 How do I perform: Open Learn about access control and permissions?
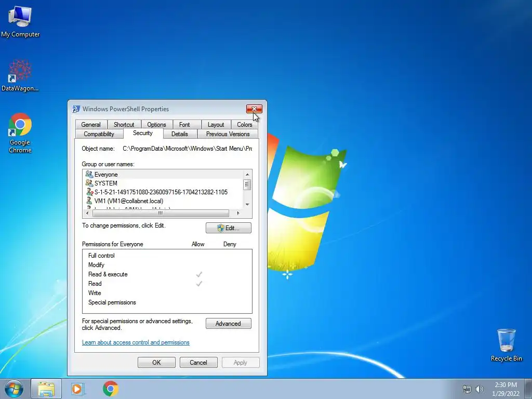point(136,342)
